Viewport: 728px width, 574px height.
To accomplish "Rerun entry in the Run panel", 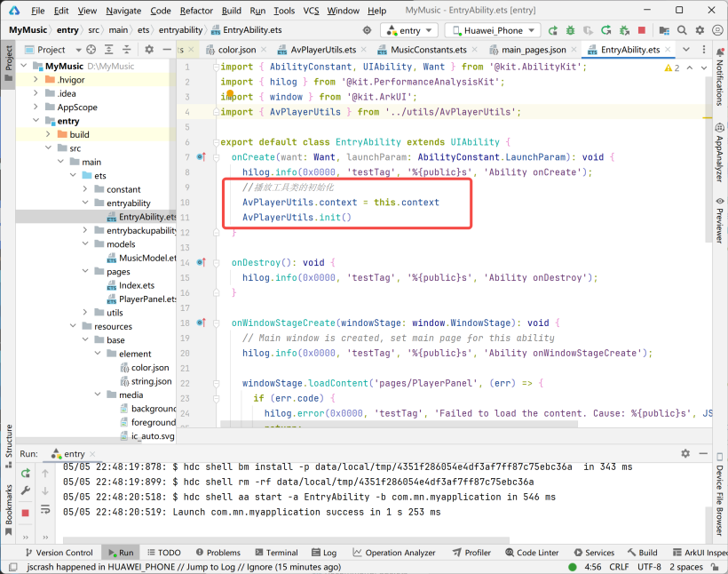I will point(26,473).
